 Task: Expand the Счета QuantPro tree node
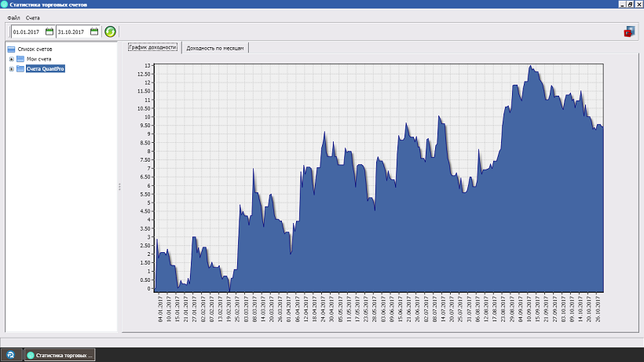click(x=11, y=68)
